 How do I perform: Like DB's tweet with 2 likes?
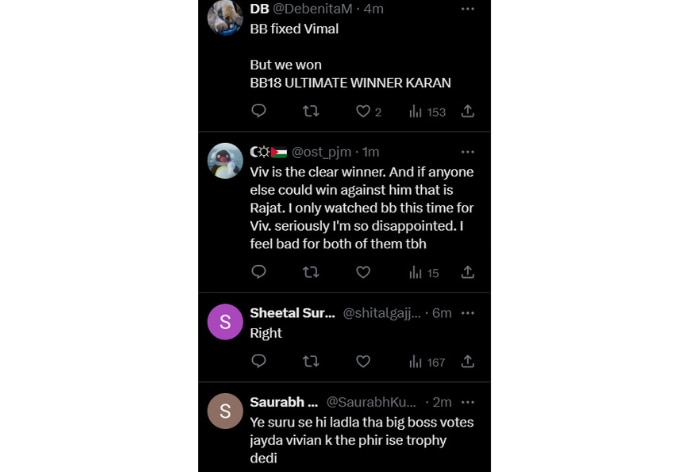[363, 112]
